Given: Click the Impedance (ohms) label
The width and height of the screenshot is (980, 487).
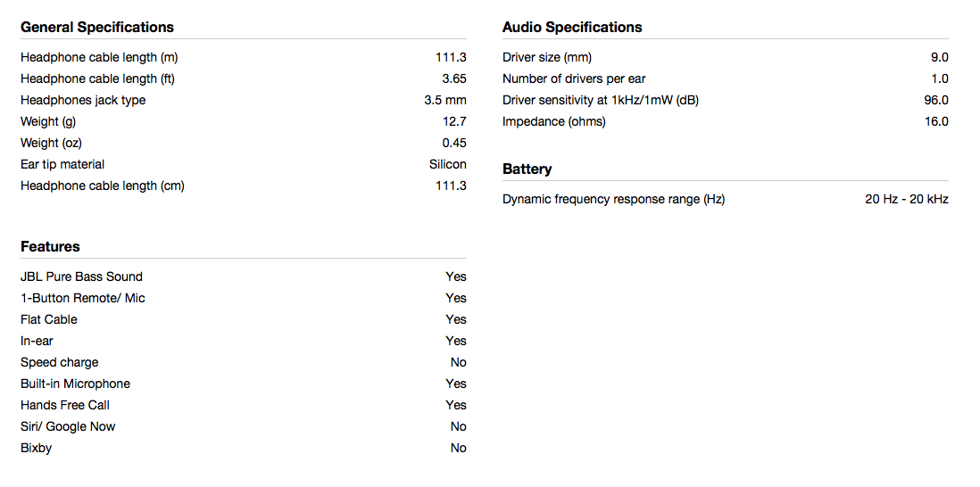Looking at the screenshot, I should pos(553,121).
